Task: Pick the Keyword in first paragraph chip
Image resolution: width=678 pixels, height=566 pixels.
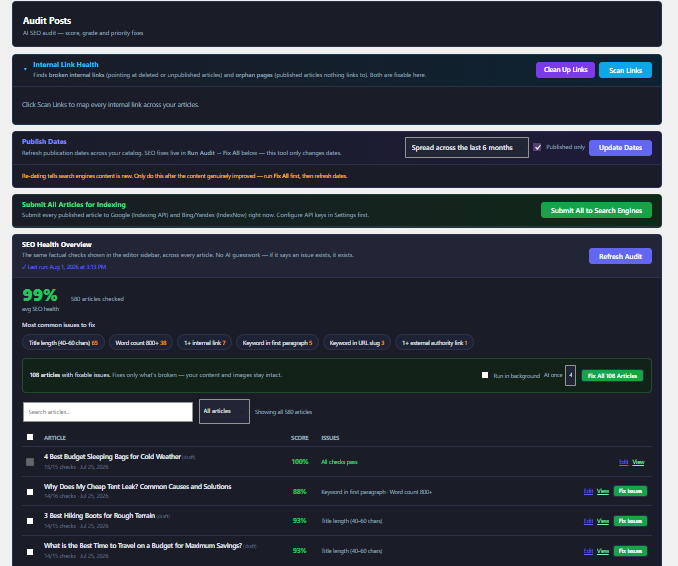Action: pyautogui.click(x=277, y=343)
